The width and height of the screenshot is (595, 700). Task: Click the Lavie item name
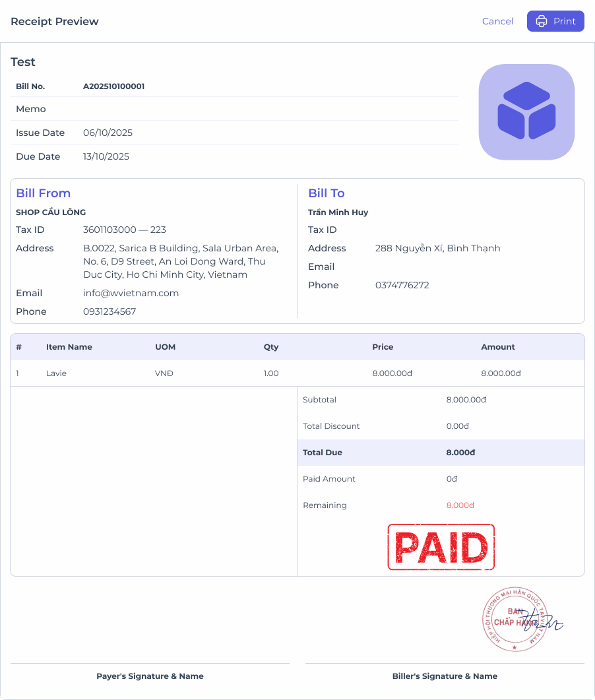tap(56, 373)
